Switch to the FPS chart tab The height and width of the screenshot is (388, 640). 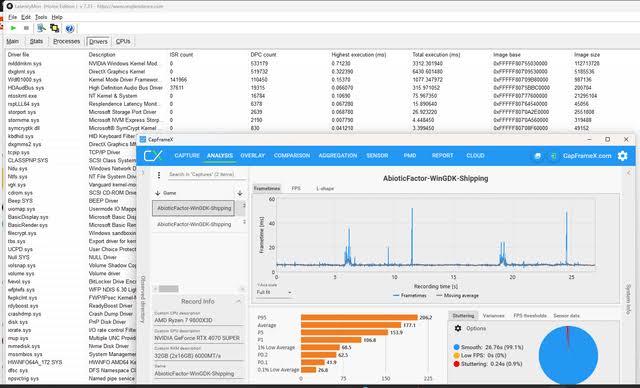(x=296, y=188)
